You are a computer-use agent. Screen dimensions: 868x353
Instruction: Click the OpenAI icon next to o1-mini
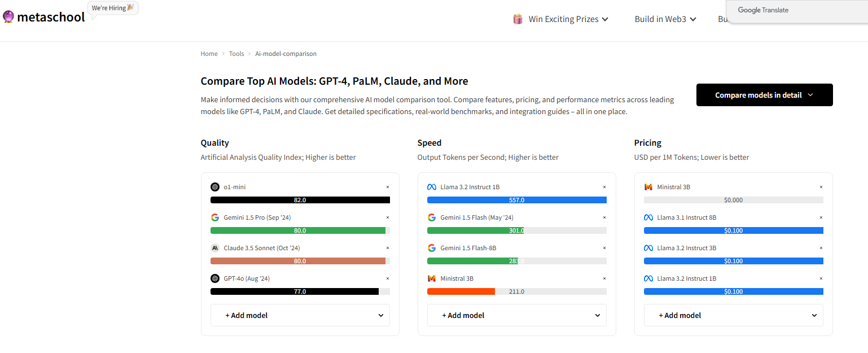[215, 187]
